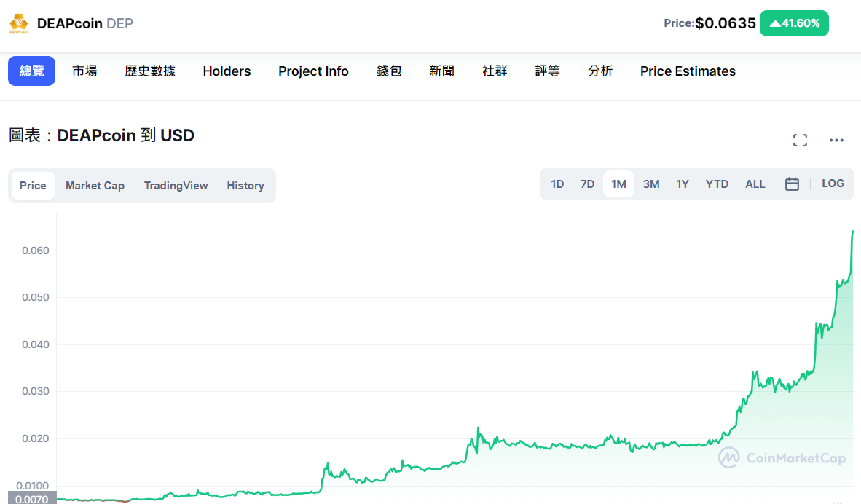Image resolution: width=861 pixels, height=504 pixels.
Task: Click the 0.030 axis label
Action: coord(36,391)
